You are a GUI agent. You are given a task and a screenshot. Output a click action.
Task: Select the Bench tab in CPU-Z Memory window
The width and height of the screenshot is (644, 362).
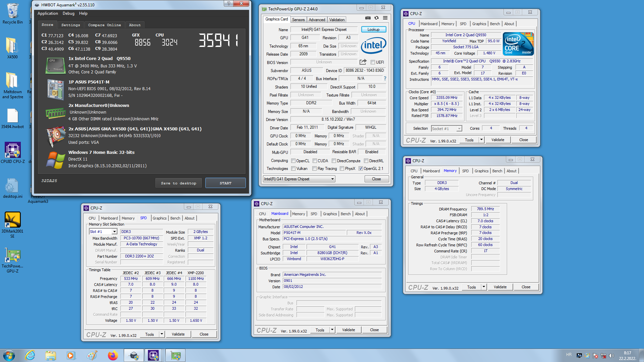tap(497, 171)
